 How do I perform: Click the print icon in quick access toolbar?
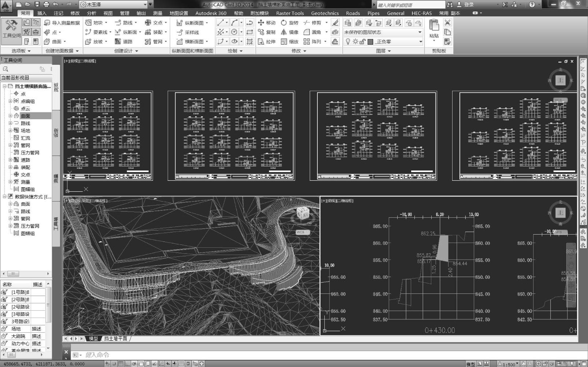coord(46,4)
